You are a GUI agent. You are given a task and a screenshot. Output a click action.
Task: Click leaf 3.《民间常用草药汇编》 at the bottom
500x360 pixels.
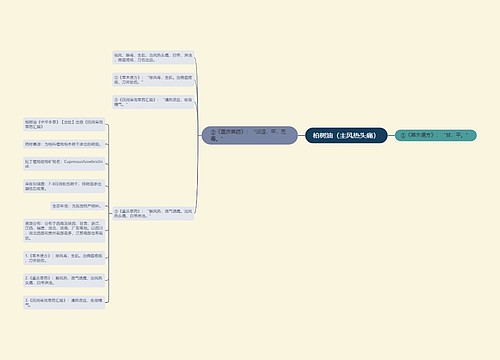click(x=64, y=303)
